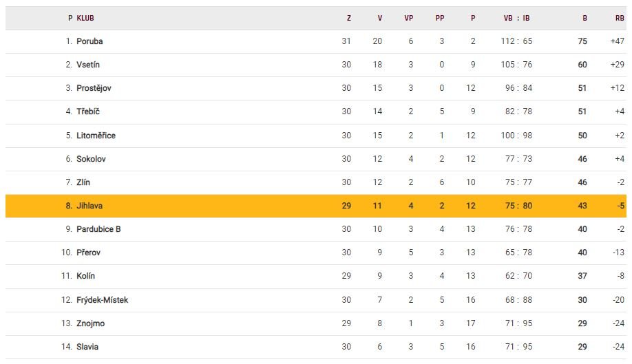Click the Poruba club name
632x364 pixels.
89,41
